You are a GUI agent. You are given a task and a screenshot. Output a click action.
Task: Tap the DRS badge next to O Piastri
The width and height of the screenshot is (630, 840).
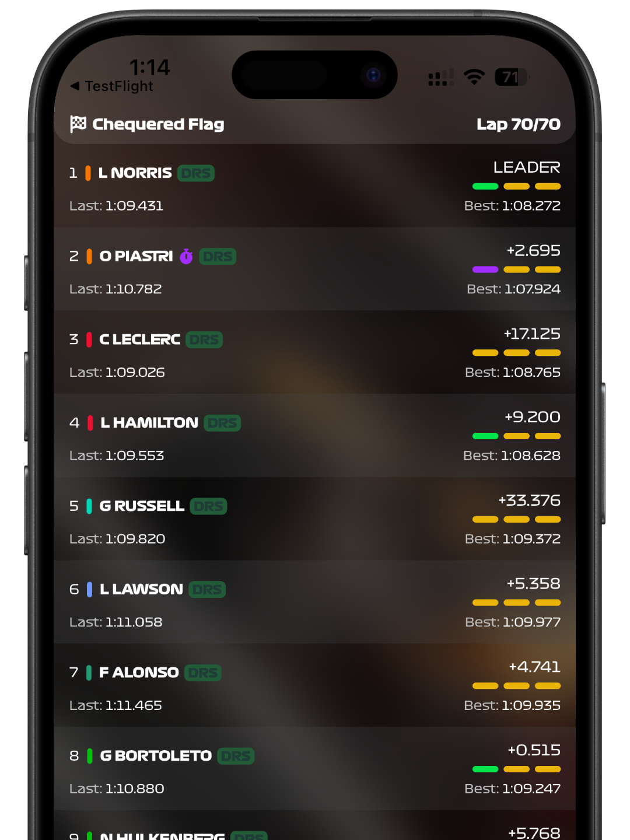(218, 257)
